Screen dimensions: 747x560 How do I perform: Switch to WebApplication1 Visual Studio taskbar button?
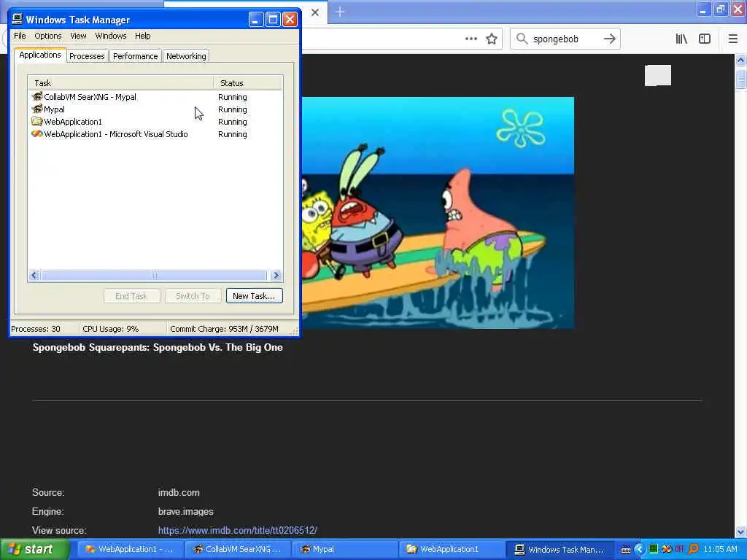(x=130, y=549)
